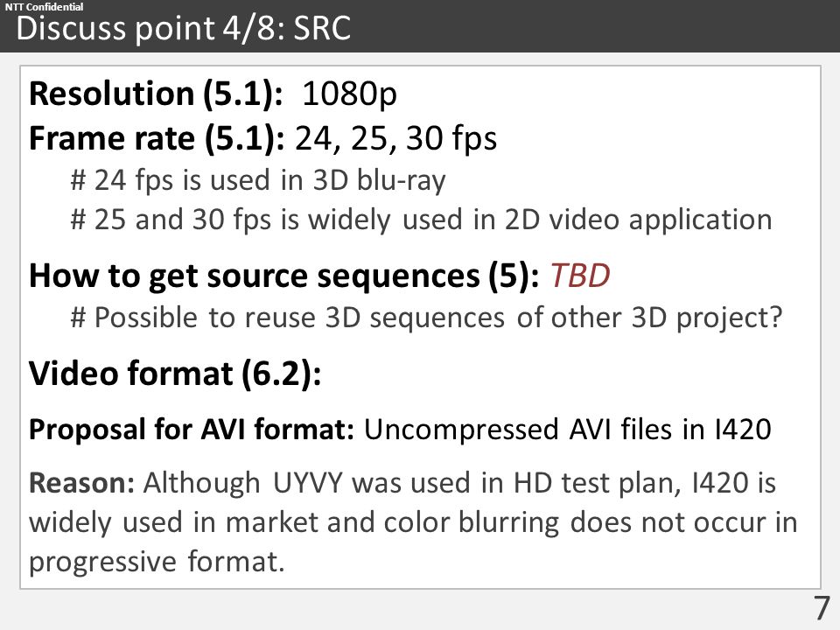Click the dark header bar beside the title
The image size is (840, 630).
[x=595, y=26]
